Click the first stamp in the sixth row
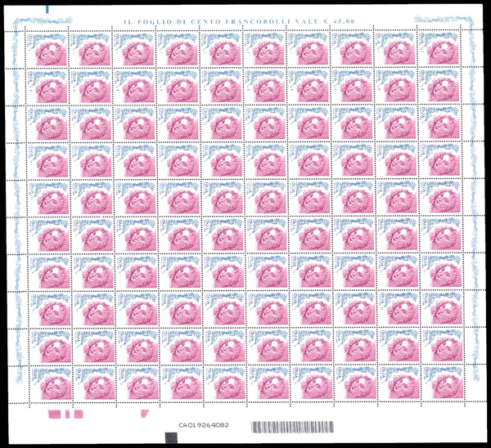 [47, 235]
